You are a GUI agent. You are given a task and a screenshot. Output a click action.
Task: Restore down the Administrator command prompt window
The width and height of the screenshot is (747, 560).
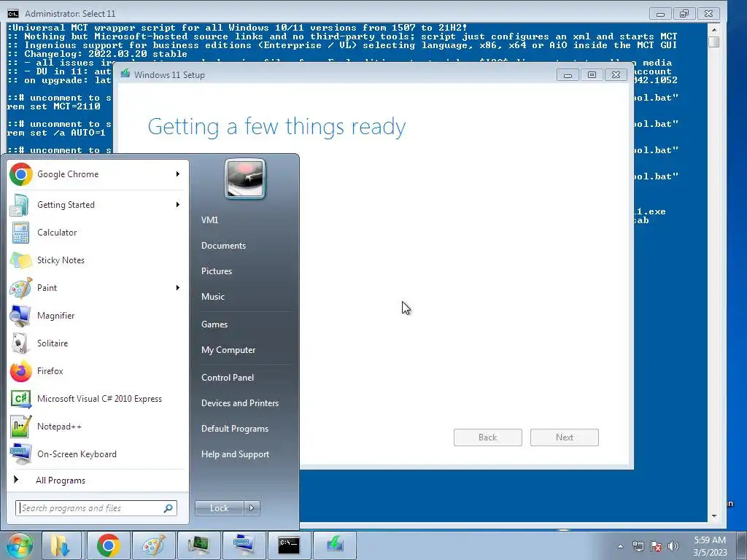click(x=684, y=14)
